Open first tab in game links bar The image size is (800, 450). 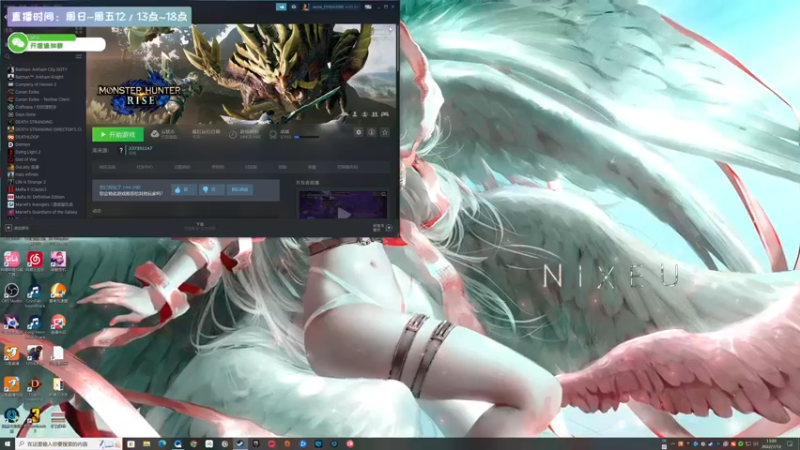click(x=107, y=167)
